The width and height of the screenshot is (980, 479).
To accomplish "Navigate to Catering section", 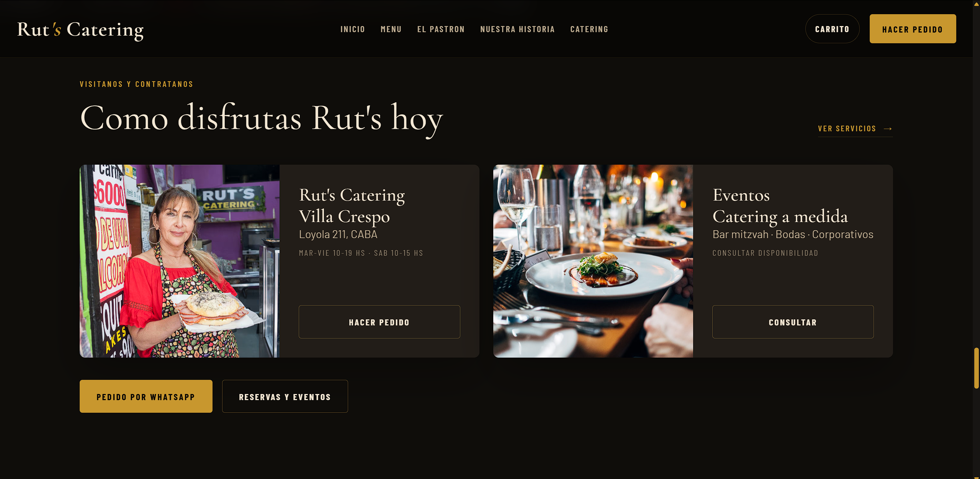I will [589, 29].
